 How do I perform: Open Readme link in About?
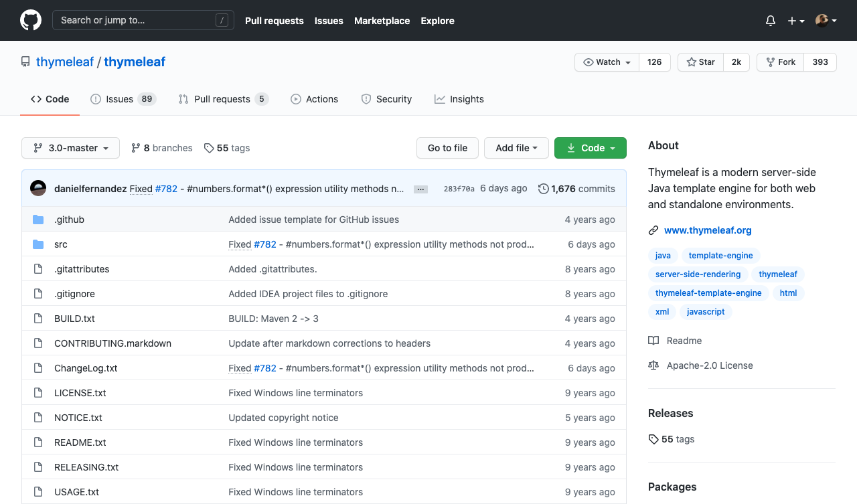(x=675, y=341)
